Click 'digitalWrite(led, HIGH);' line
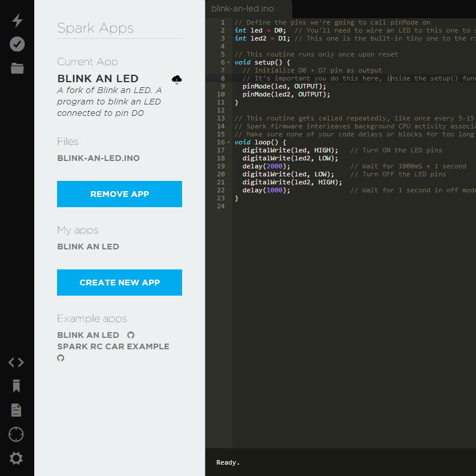This screenshot has width=476, height=476. (290, 150)
